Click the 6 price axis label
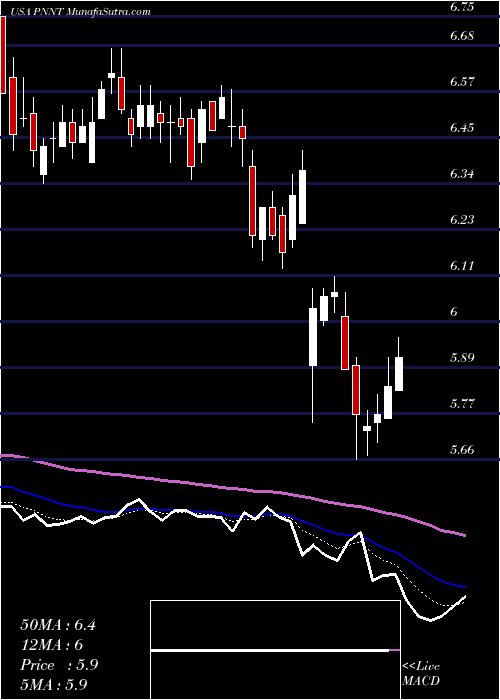 (454, 312)
